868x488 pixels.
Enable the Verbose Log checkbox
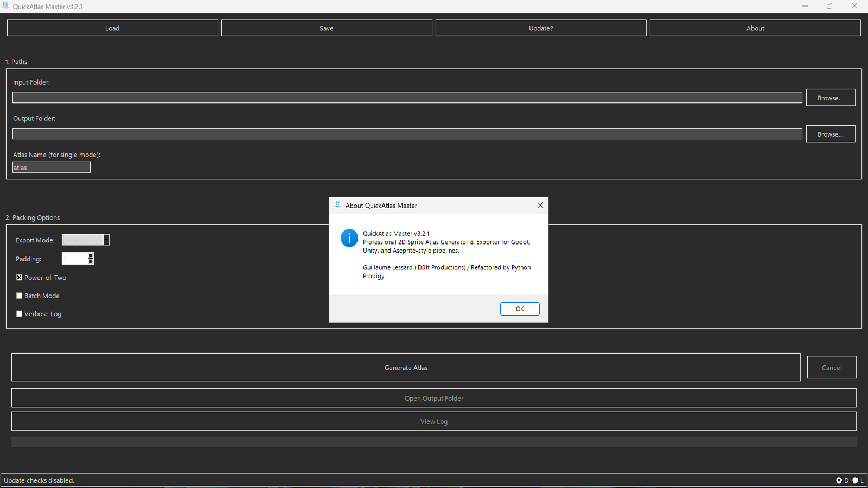tap(20, 314)
